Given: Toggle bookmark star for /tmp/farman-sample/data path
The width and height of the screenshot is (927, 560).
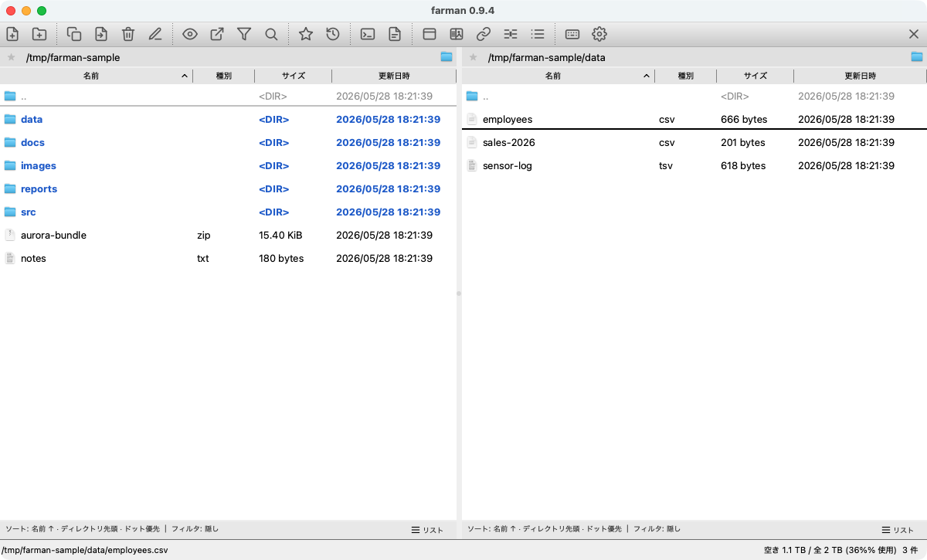Looking at the screenshot, I should click(x=473, y=57).
